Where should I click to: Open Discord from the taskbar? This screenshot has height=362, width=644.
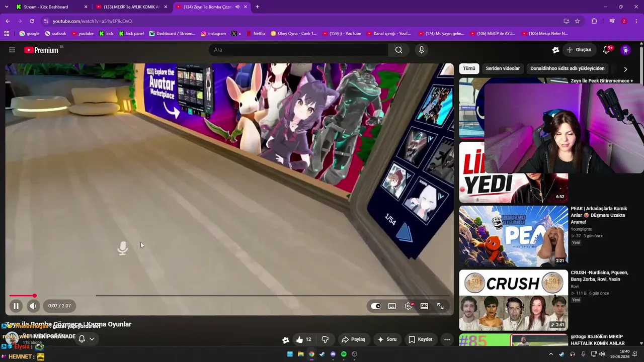[333, 354]
